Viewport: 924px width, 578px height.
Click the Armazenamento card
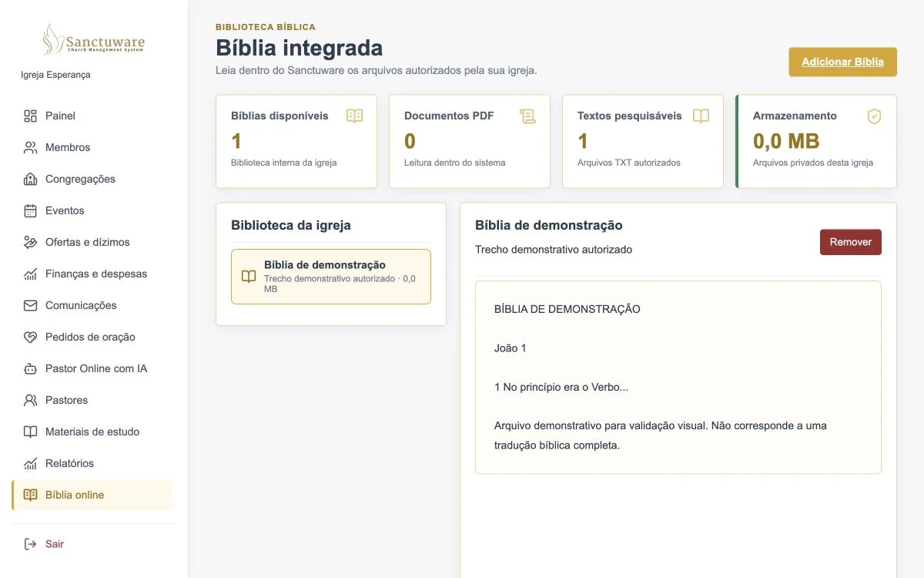[x=816, y=141]
